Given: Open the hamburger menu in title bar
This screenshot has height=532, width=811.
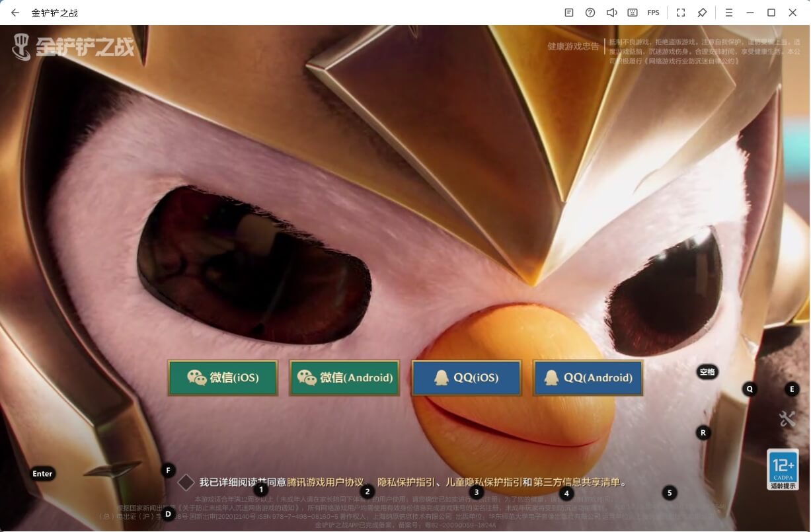Looking at the screenshot, I should [728, 13].
